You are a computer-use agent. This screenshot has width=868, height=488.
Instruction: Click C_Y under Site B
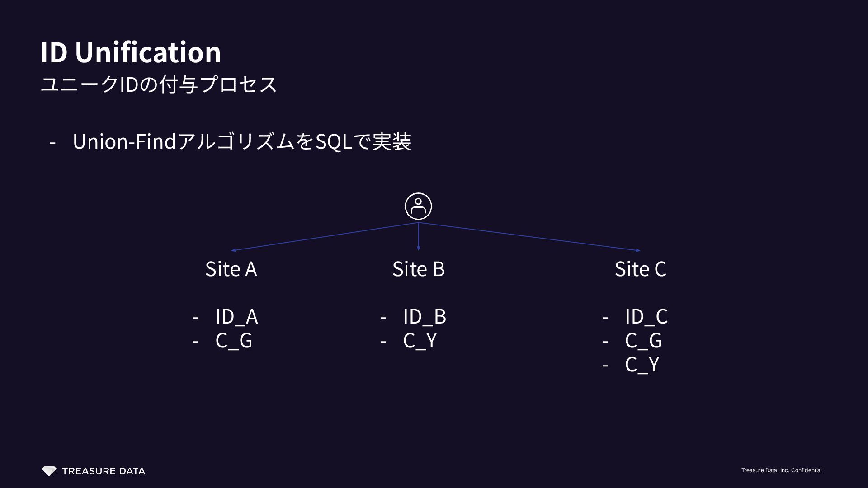point(420,340)
